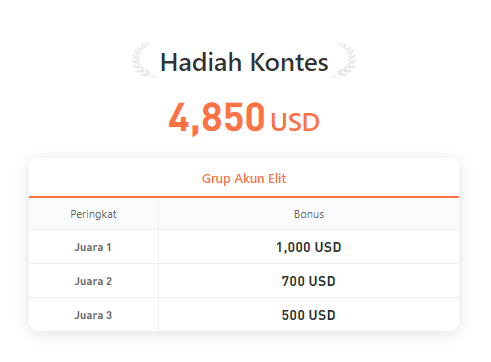Screen dimensions: 491x362
Task: Click the Peringkat column header
Action: [93, 214]
